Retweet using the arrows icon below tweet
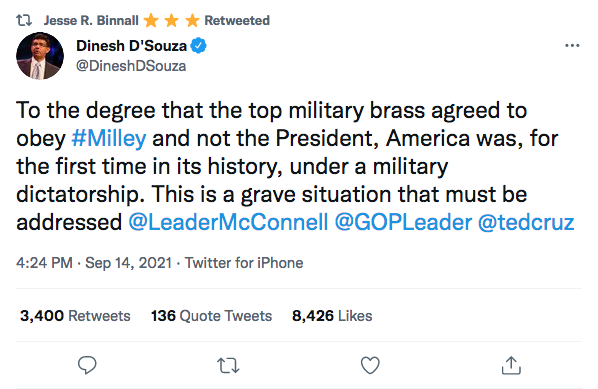 click(228, 365)
